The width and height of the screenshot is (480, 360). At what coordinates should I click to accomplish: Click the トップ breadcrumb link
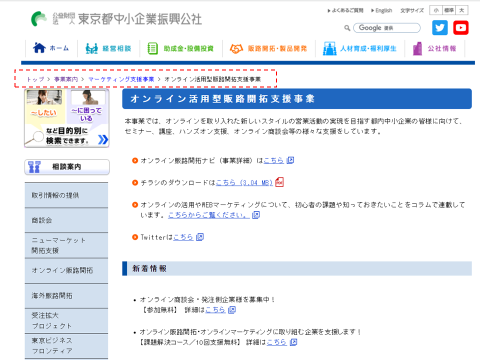pos(35,79)
